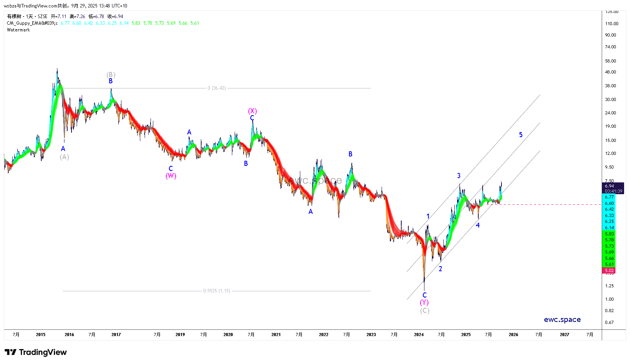This screenshot has width=630, height=364.
Task: Select the gray (B) wave label
Action: pyautogui.click(x=111, y=75)
